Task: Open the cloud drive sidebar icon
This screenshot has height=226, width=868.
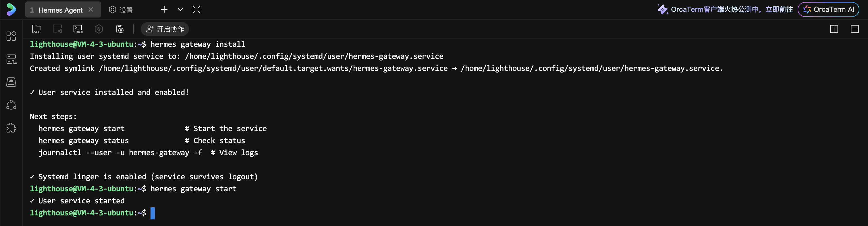Action: (11, 82)
